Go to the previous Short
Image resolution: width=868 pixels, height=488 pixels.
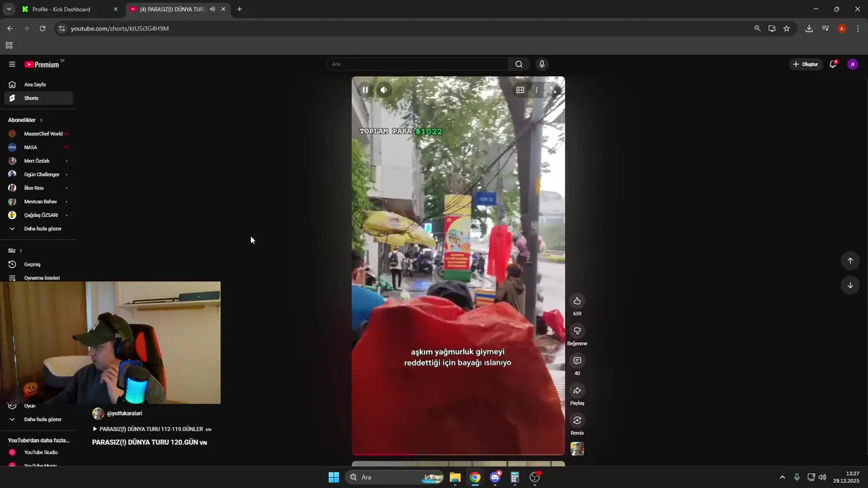click(850, 261)
